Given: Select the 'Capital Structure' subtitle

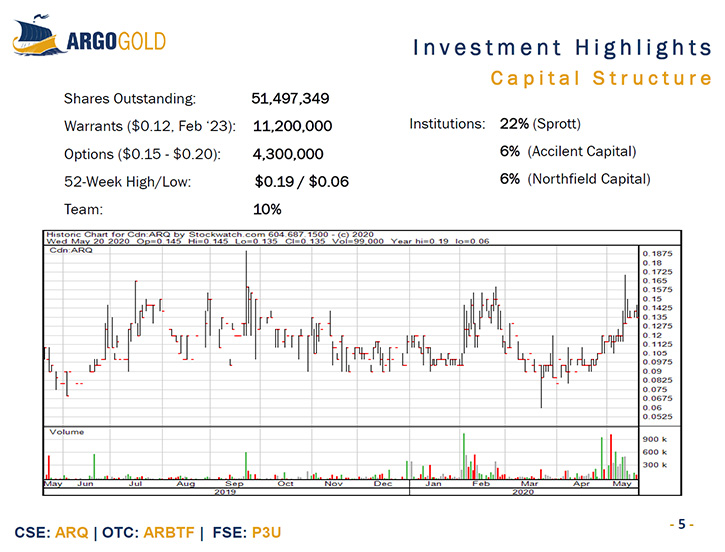Looking at the screenshot, I should [601, 78].
